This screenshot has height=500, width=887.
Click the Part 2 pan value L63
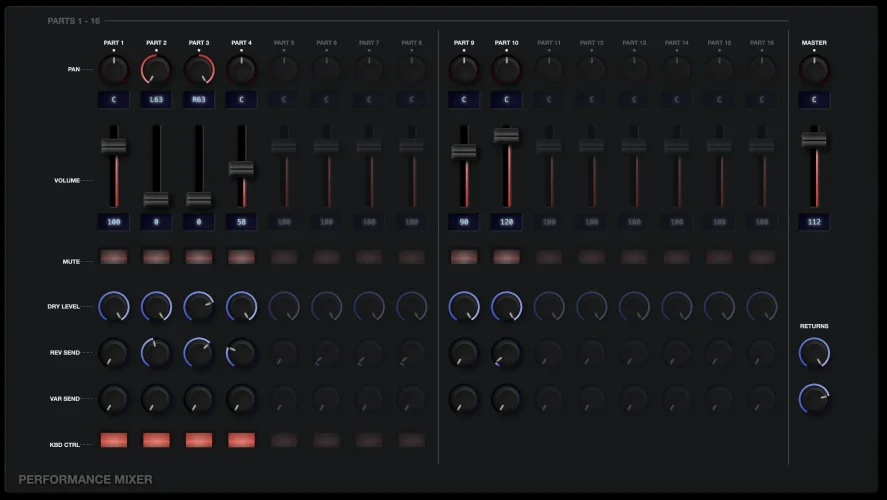pyautogui.click(x=156, y=100)
